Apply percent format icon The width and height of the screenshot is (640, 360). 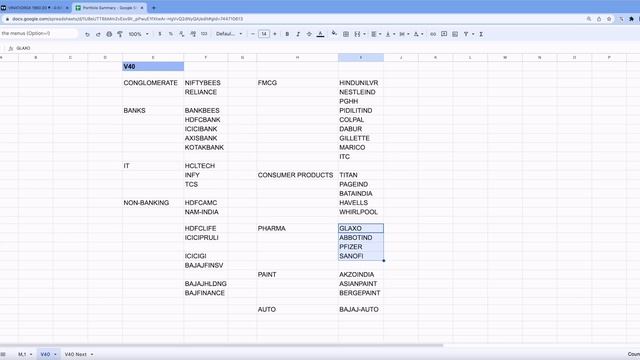point(171,34)
